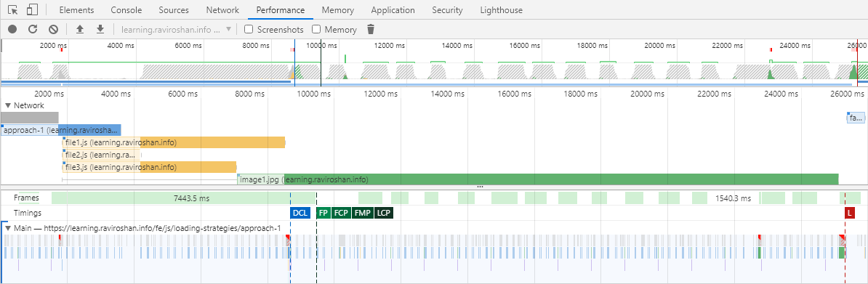Activate the inspect element picker icon

click(x=13, y=10)
